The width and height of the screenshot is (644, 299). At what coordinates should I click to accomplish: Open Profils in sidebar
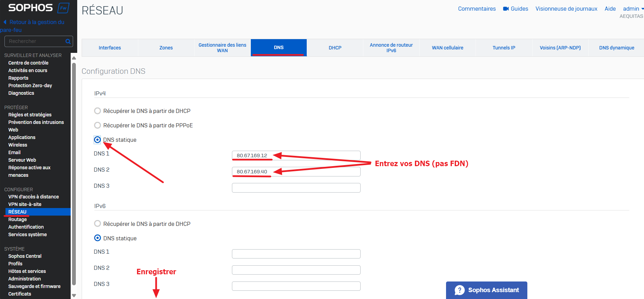(15, 264)
